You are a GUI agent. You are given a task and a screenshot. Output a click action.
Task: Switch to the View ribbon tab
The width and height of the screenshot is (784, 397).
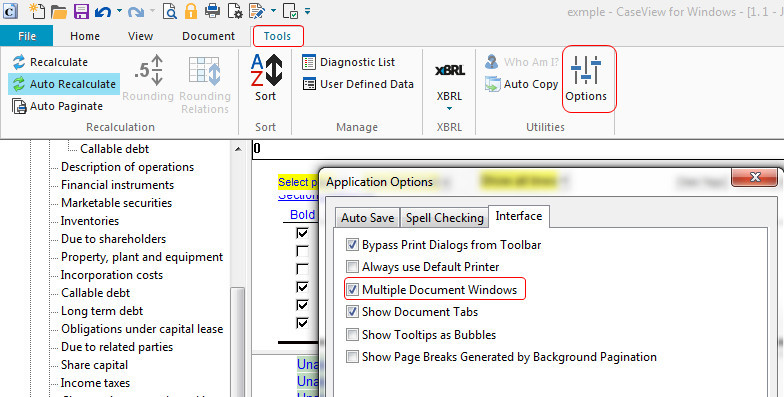pos(140,36)
